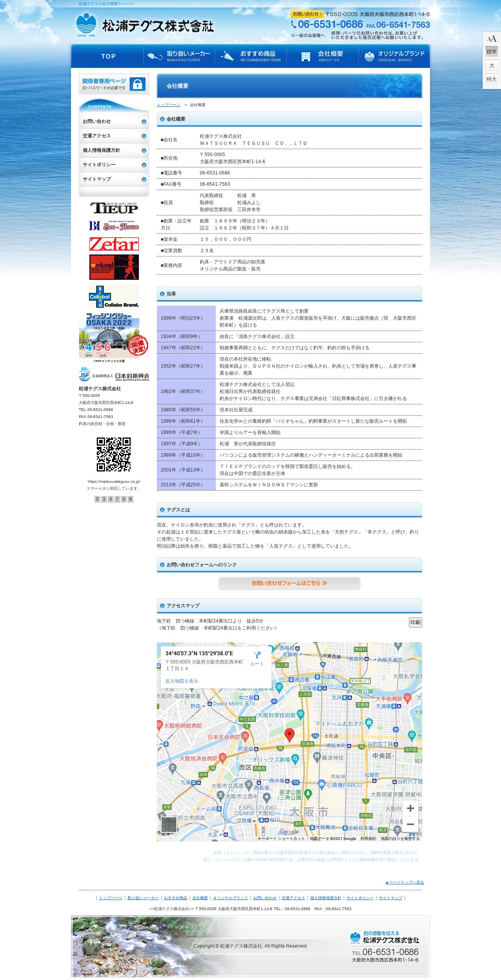Click footer 交通アクセス link

[x=293, y=898]
